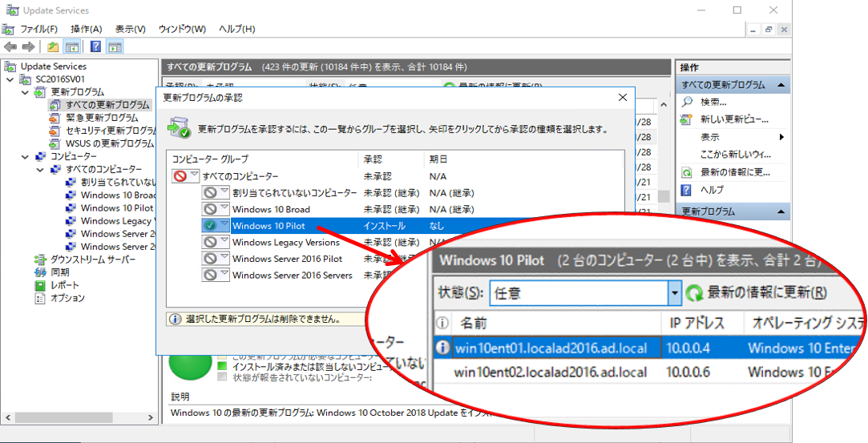Select Windows 10 Pilot in left tree

117,208
